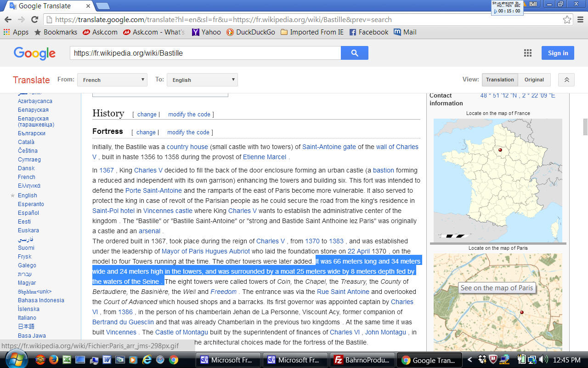The width and height of the screenshot is (588, 368).
Task: Open the Imported From IE bookmarks folder
Action: [x=312, y=32]
